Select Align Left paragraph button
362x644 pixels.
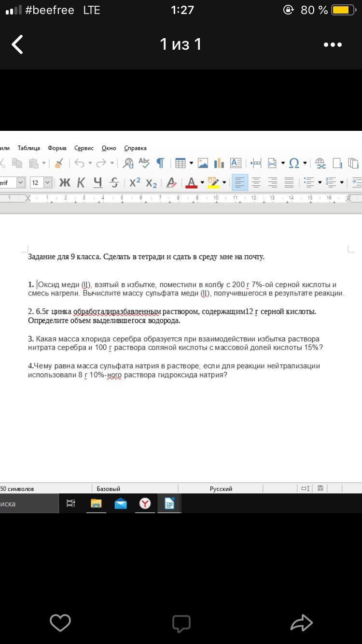[240, 182]
